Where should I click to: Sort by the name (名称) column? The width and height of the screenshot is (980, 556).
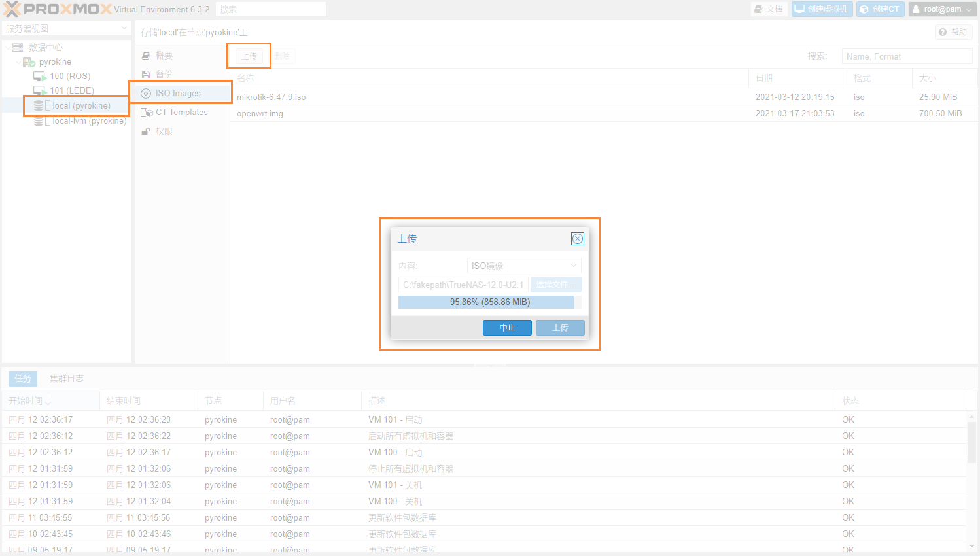pos(489,78)
